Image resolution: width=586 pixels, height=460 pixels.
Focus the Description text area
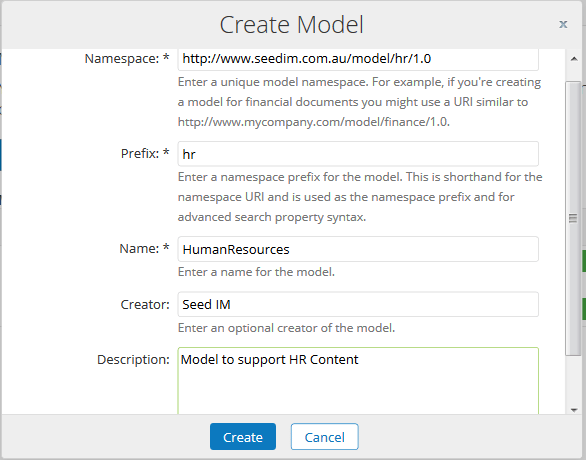[358, 380]
